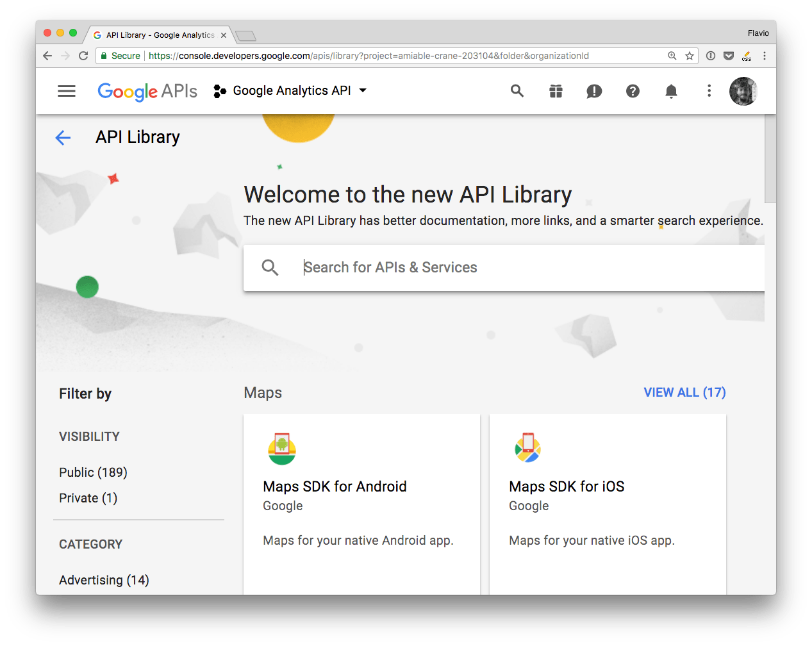Click the Google APIs logo
Image resolution: width=812 pixels, height=646 pixels.
tap(147, 90)
